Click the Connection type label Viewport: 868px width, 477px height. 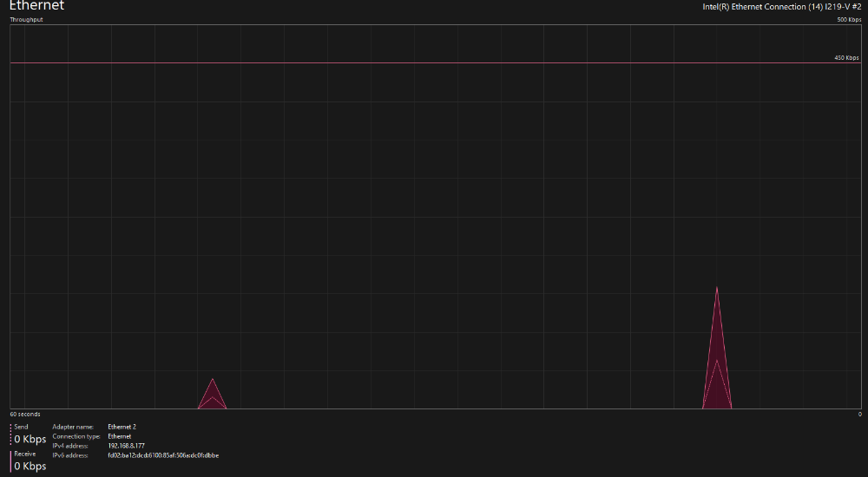click(76, 436)
